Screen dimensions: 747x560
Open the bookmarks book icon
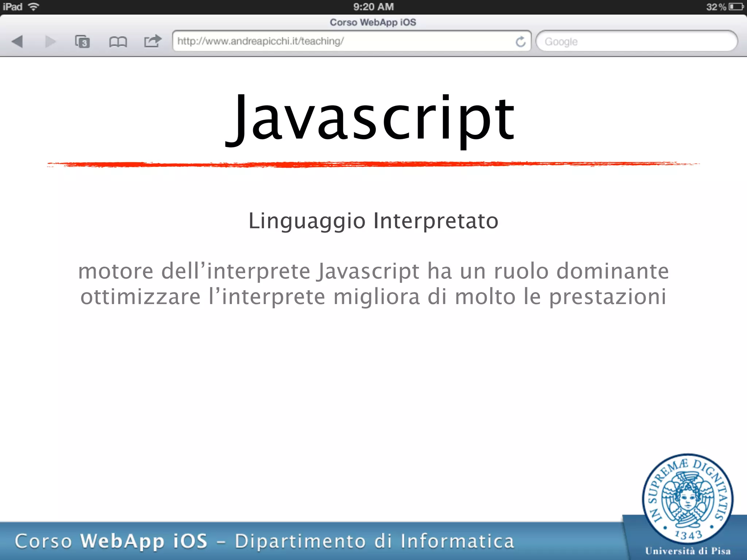[118, 42]
